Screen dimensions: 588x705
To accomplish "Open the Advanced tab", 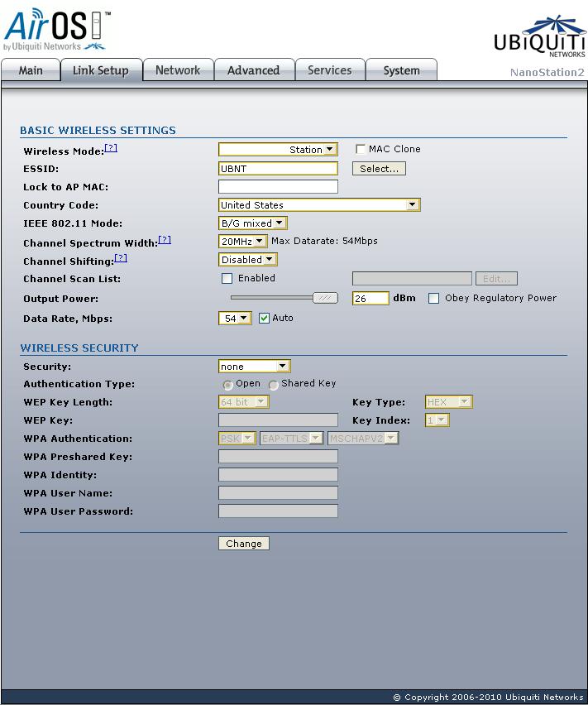I will click(x=253, y=70).
